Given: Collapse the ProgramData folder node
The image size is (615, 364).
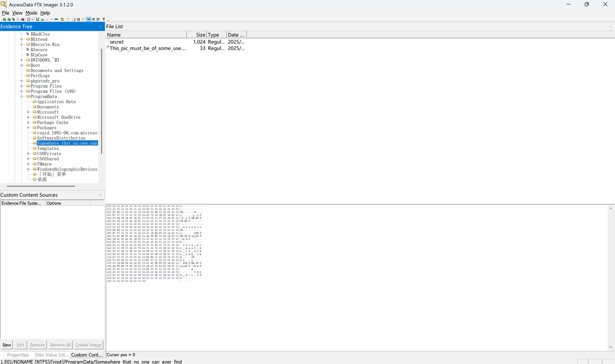Looking at the screenshot, I should [22, 97].
